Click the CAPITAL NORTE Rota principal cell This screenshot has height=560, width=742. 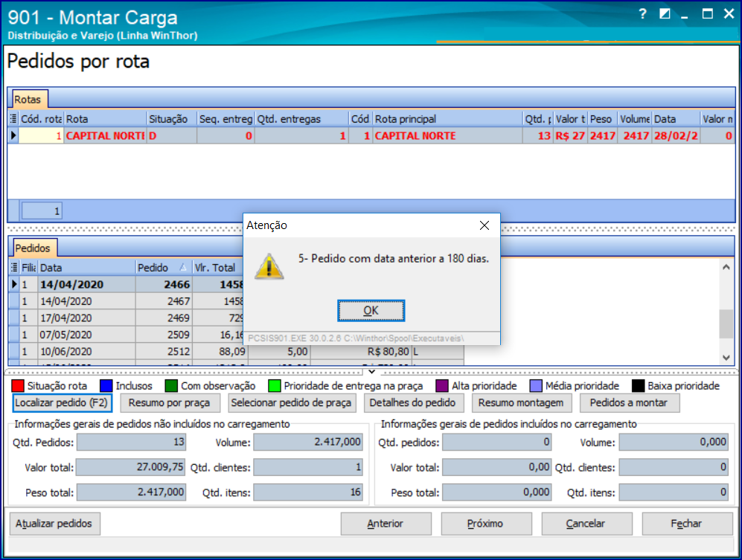448,136
